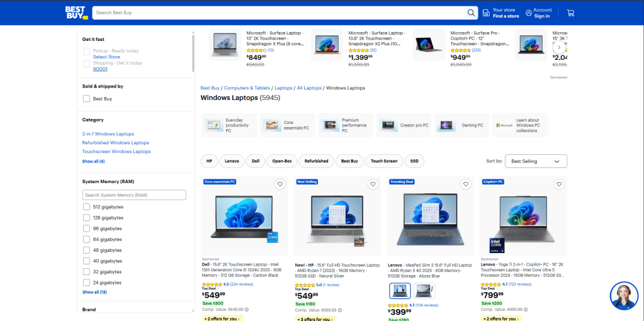Click the Account sign in icon

point(528,13)
